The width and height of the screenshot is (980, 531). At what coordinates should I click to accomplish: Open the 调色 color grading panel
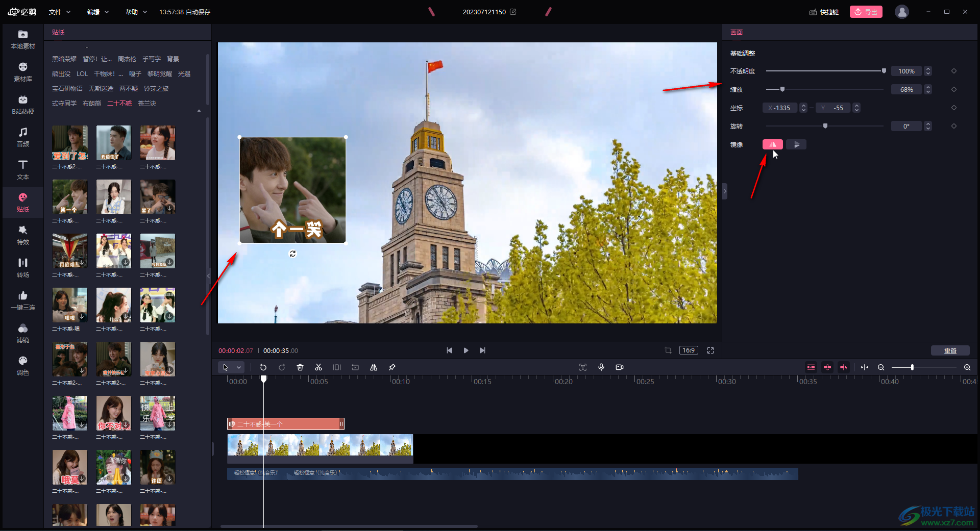pyautogui.click(x=23, y=366)
